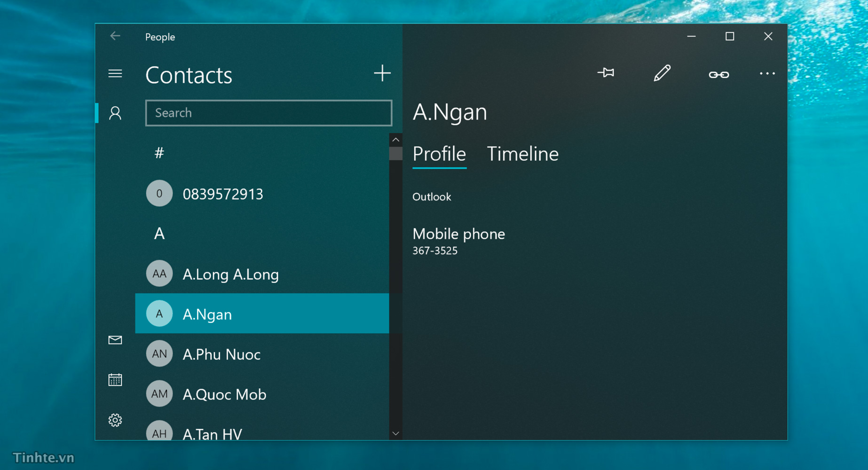Click the scroll-down chevron on the list
This screenshot has height=470, width=868.
point(395,433)
